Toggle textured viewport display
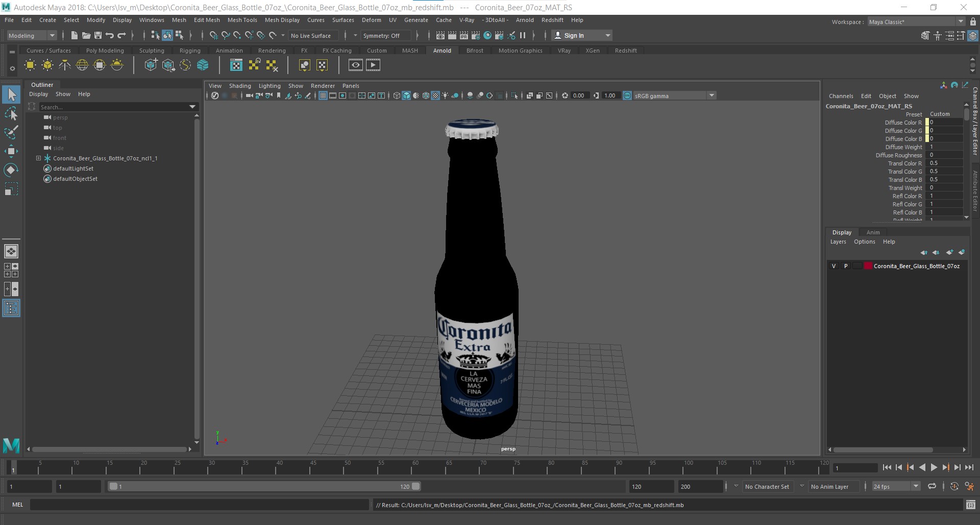 (x=435, y=96)
